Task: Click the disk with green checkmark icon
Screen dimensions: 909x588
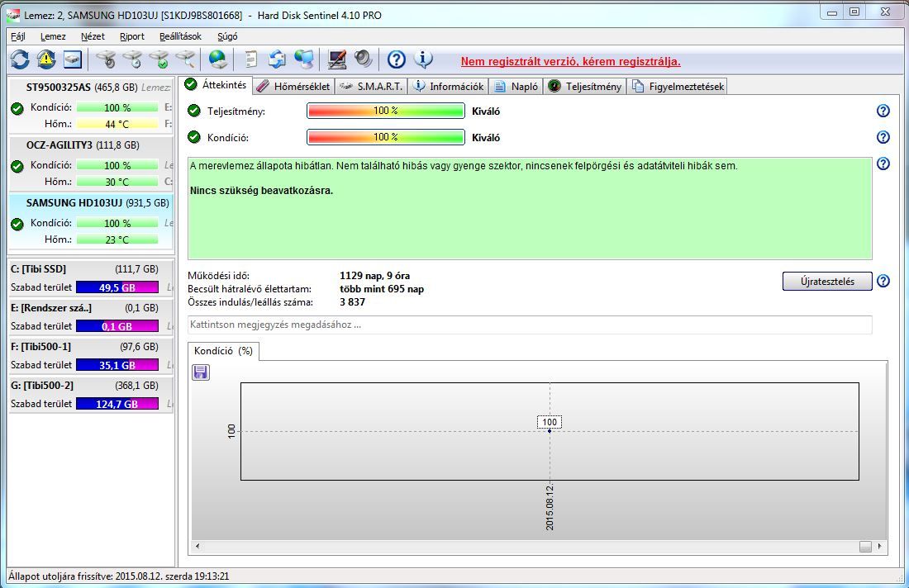Action: coord(159,59)
